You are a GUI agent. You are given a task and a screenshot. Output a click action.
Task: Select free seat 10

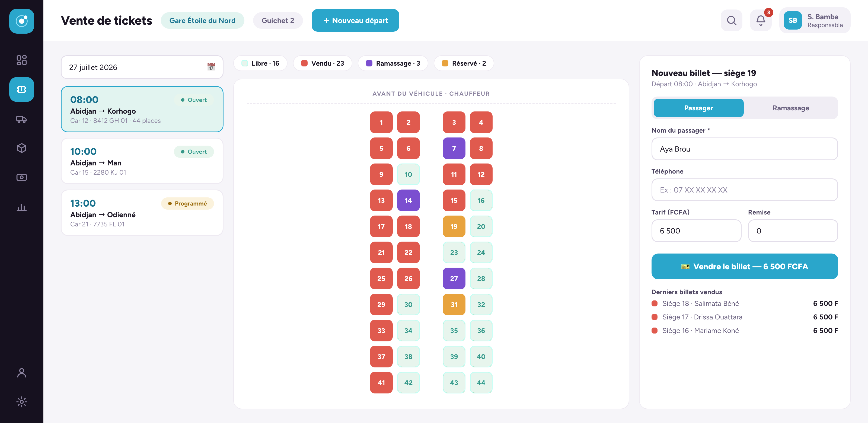409,174
